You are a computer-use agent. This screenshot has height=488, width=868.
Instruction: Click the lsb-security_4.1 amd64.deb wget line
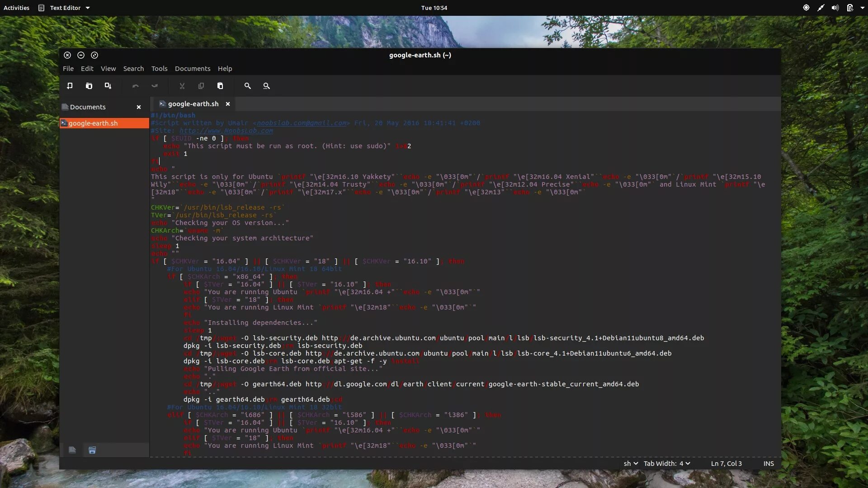click(x=444, y=338)
